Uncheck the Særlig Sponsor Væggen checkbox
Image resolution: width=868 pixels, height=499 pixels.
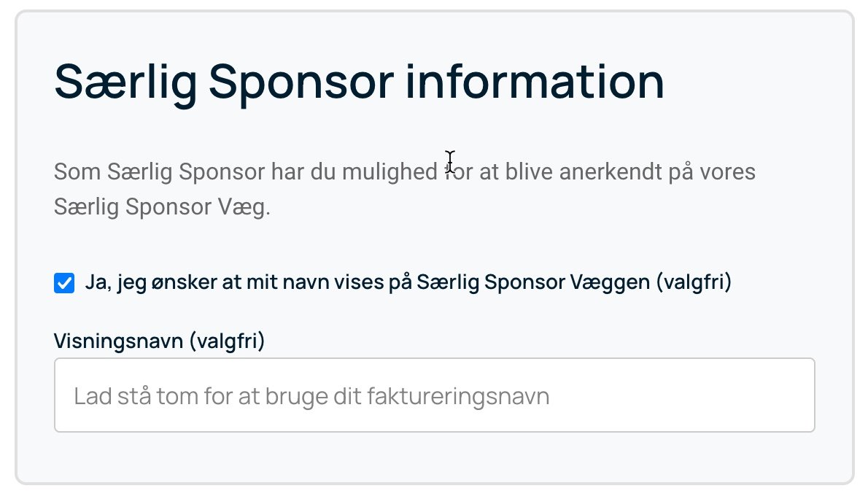pyautogui.click(x=64, y=283)
